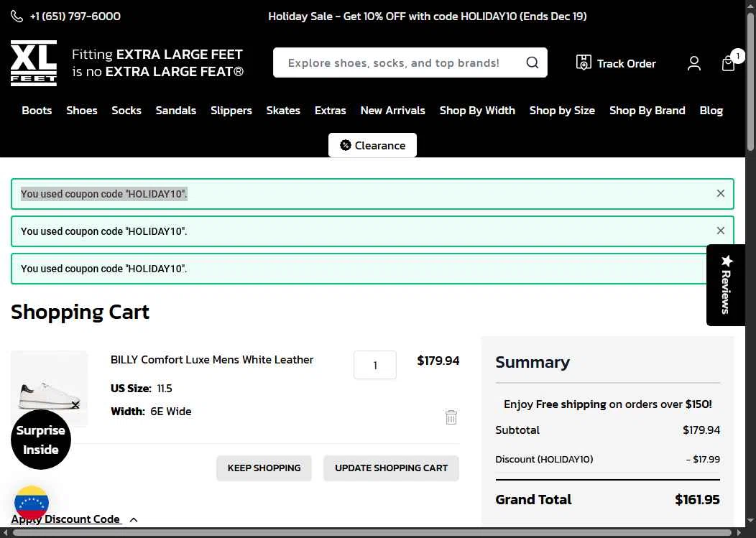Click the Subtotal $179.94 value
756x538 pixels.
[701, 430]
